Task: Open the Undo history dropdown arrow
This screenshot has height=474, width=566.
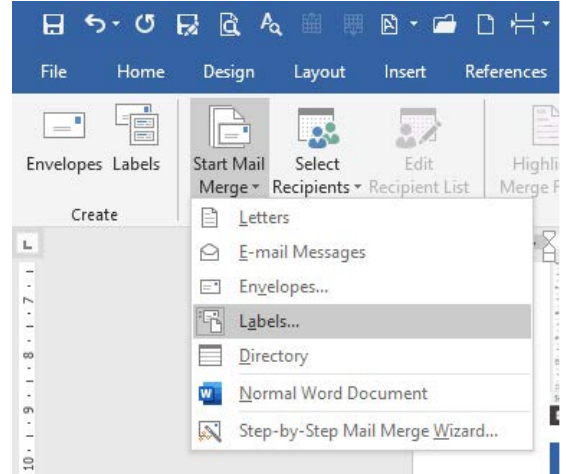Action: (116, 24)
